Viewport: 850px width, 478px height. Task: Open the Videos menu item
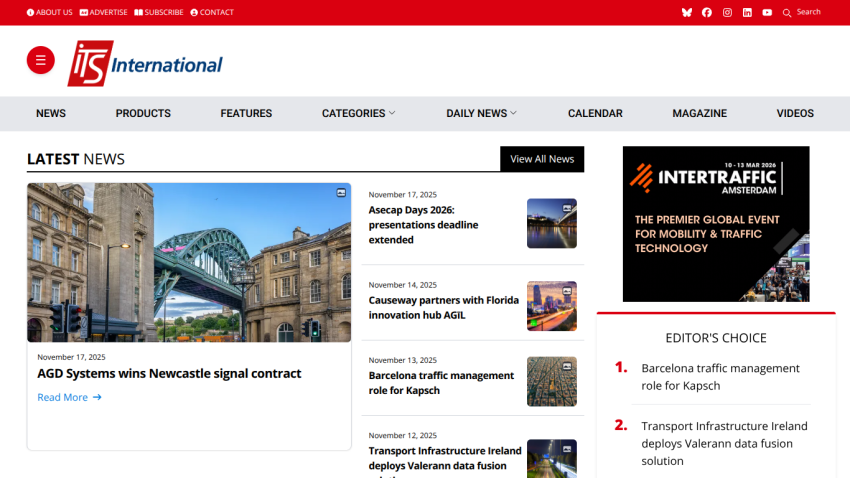(x=795, y=113)
